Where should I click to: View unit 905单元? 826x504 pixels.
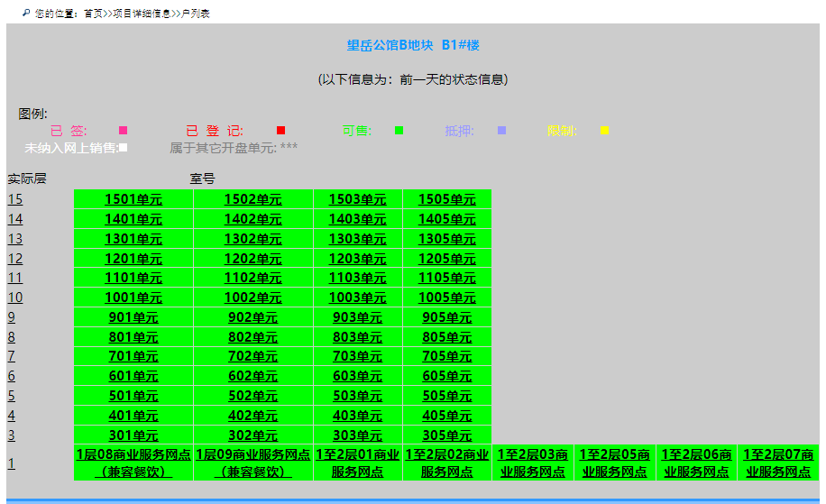447,317
